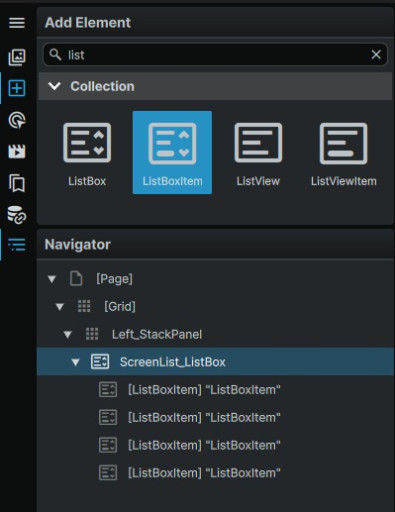The width and height of the screenshot is (395, 512).
Task: Collapse the [Grid] node arrow
Action: tap(60, 307)
